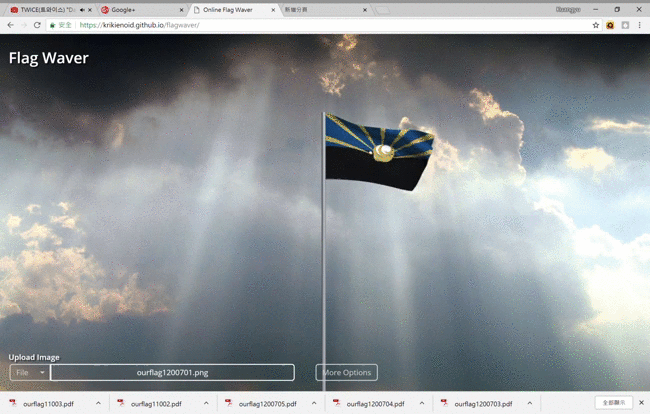Bookmark this page with the star icon
This screenshot has height=414, width=650.
point(596,25)
